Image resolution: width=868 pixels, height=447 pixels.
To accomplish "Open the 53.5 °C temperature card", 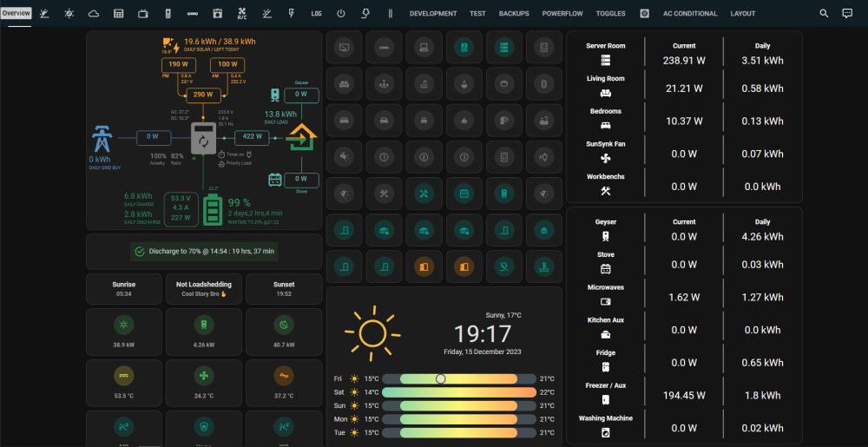I will [124, 383].
